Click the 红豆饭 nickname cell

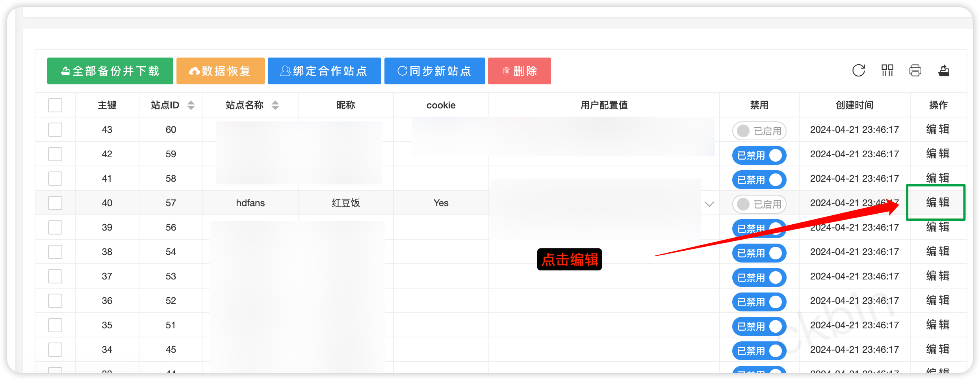(x=346, y=203)
